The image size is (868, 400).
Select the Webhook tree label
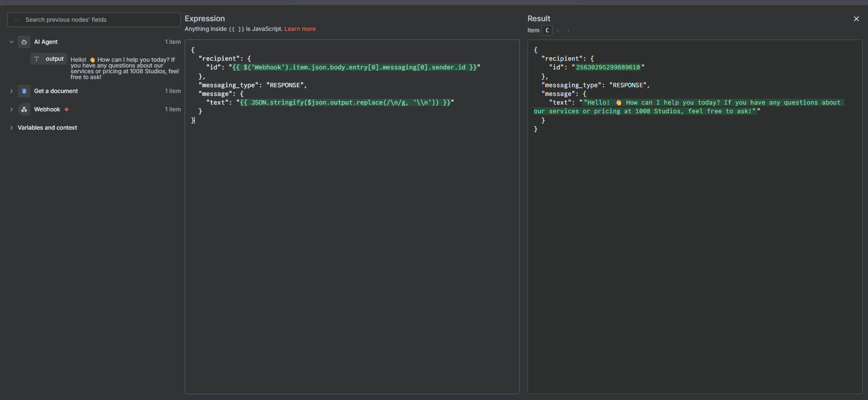click(47, 109)
